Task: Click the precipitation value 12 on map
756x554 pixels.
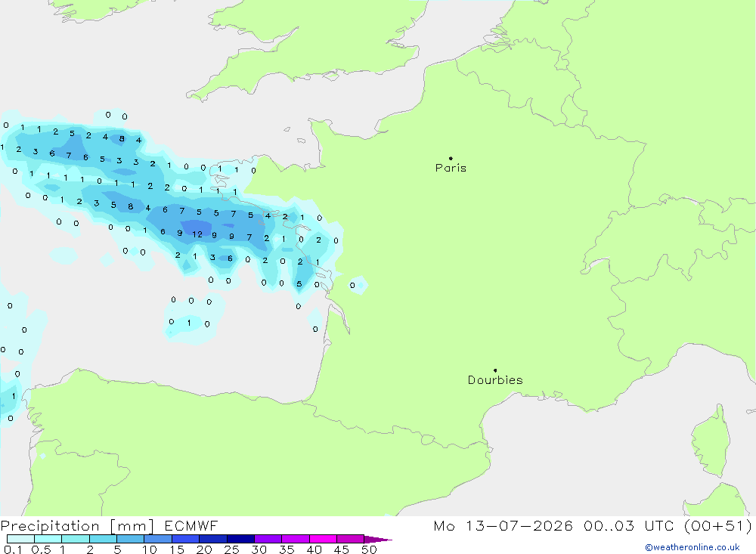Action: (197, 234)
